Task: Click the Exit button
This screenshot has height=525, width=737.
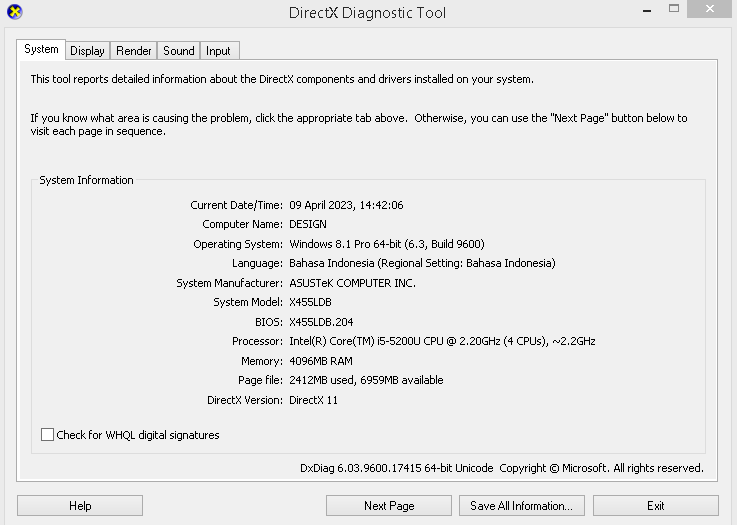Action: [x=656, y=506]
